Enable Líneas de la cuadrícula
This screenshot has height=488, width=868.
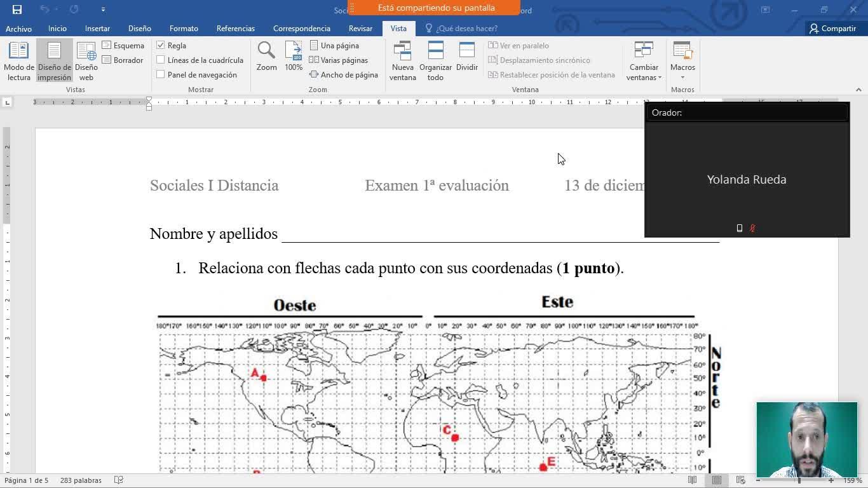pos(161,60)
